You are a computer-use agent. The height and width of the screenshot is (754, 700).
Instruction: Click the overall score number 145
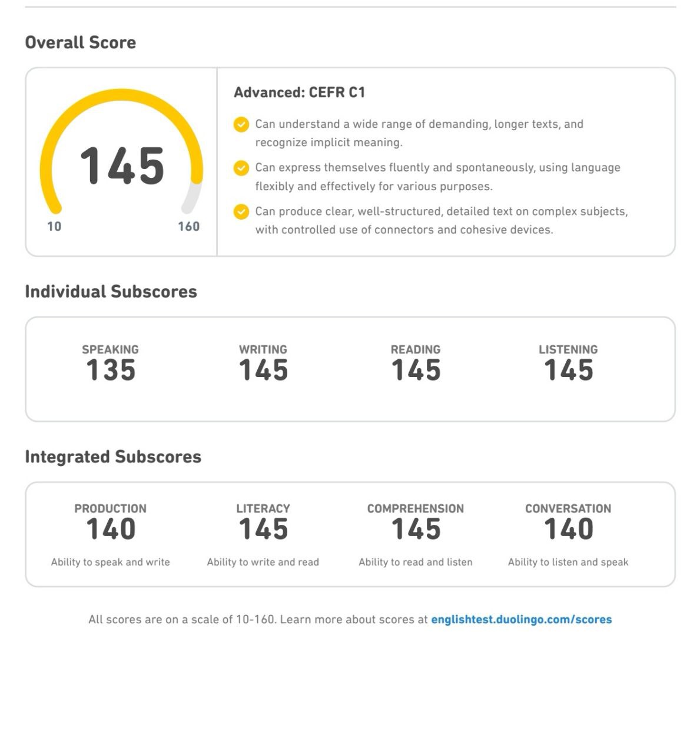coord(122,166)
